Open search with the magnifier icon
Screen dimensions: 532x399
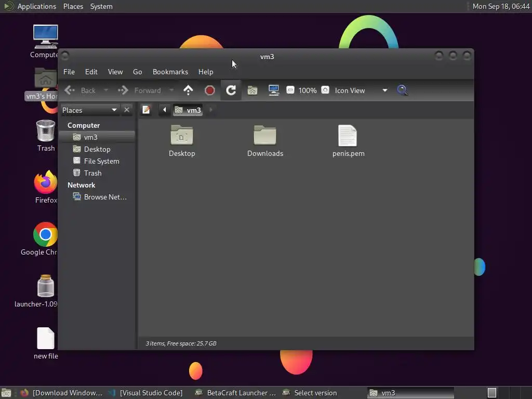(x=403, y=90)
